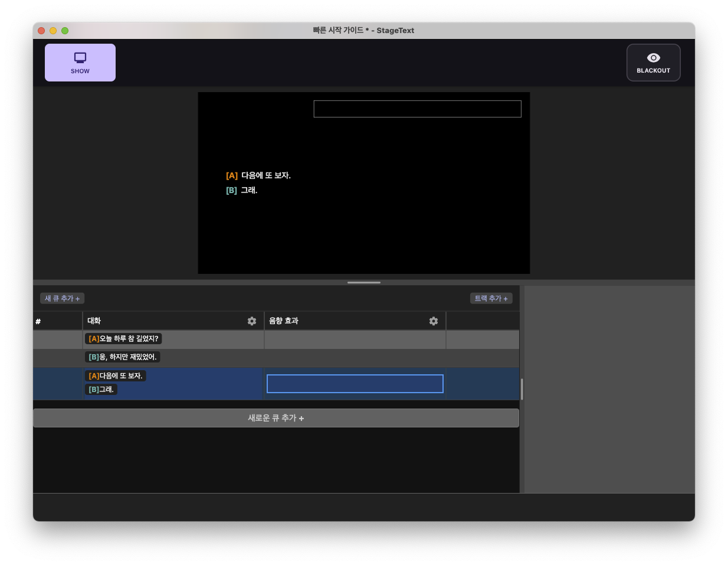This screenshot has height=565, width=728.
Task: Select the cue line [A]오늘 하루 참 길었지?
Action: point(123,339)
